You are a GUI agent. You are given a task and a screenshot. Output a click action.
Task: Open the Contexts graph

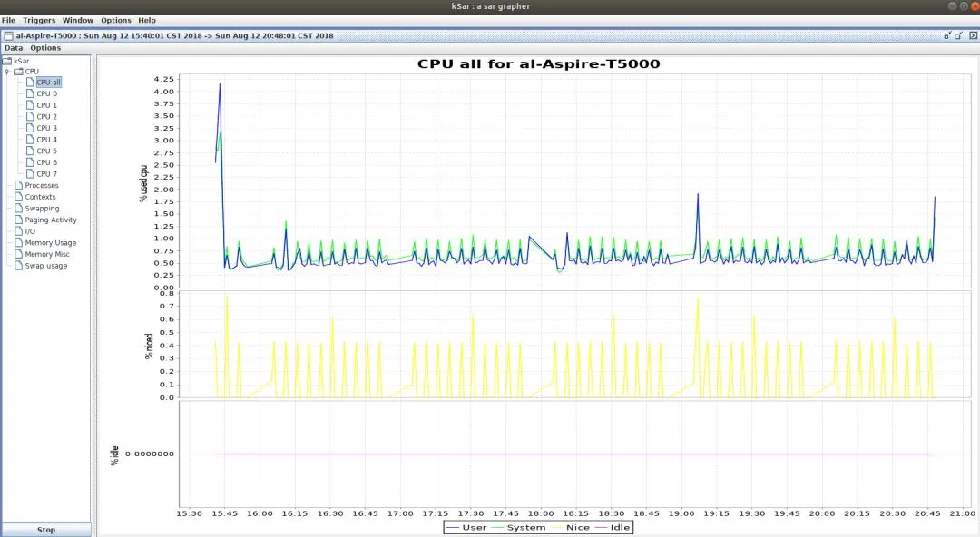[x=41, y=197]
